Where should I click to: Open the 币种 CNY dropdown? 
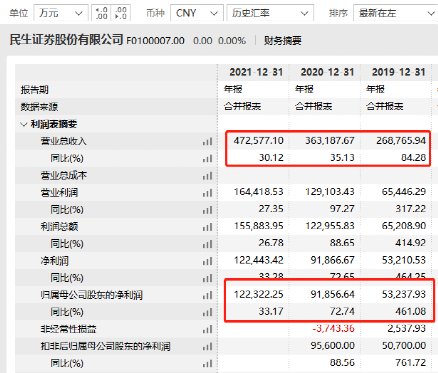point(197,13)
